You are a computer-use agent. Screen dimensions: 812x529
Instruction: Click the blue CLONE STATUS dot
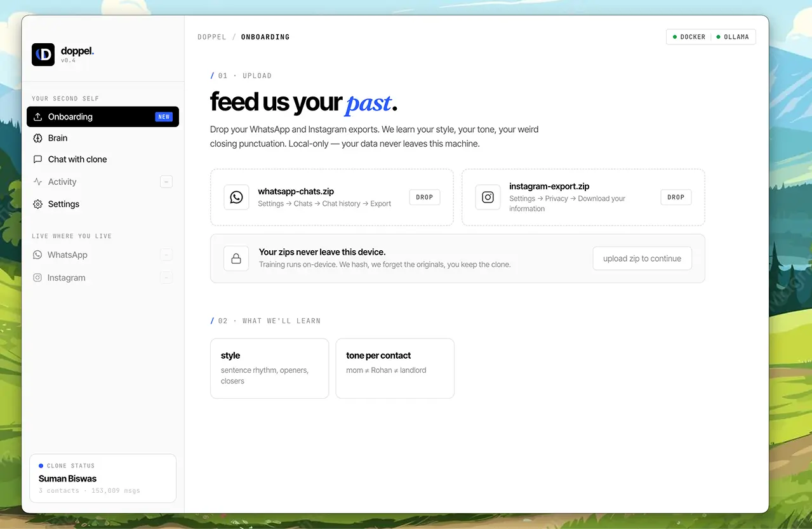coord(41,465)
